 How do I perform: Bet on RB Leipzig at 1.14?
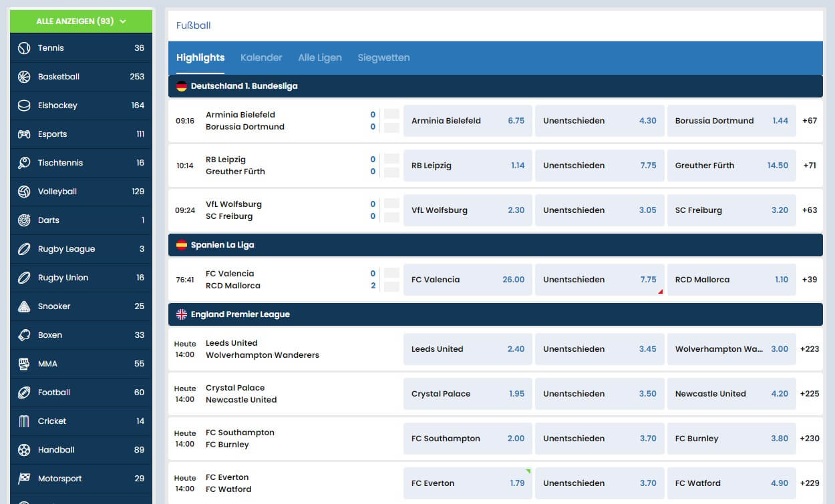pyautogui.click(x=468, y=166)
